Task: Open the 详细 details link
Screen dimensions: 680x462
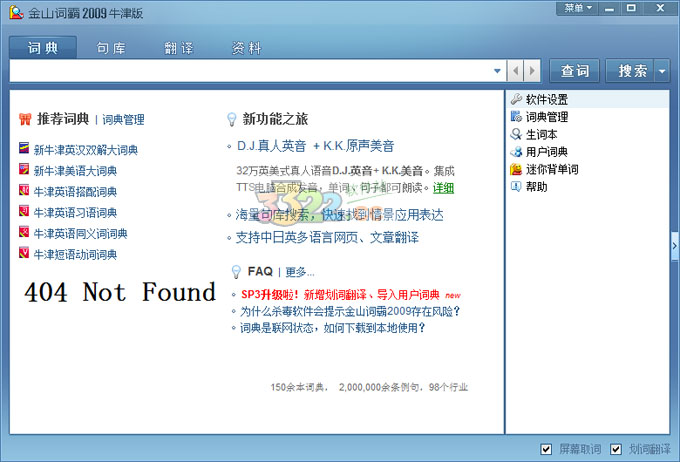Action: pyautogui.click(x=443, y=188)
